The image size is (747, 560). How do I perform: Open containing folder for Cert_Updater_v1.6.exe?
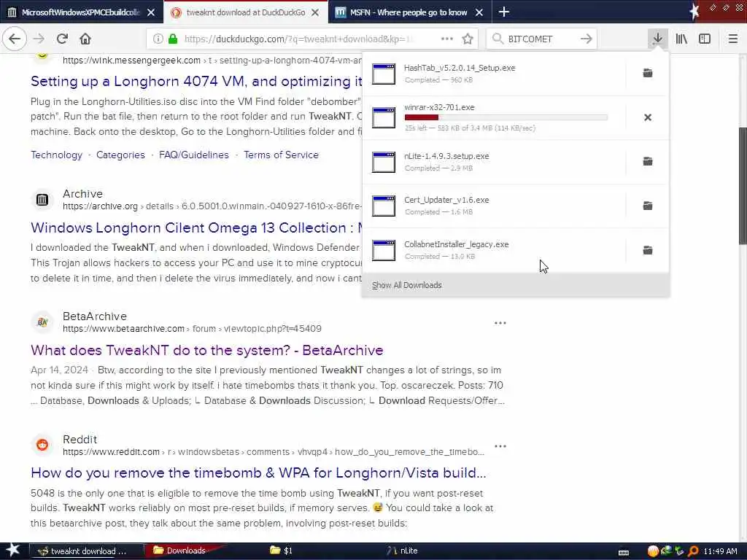tap(648, 206)
